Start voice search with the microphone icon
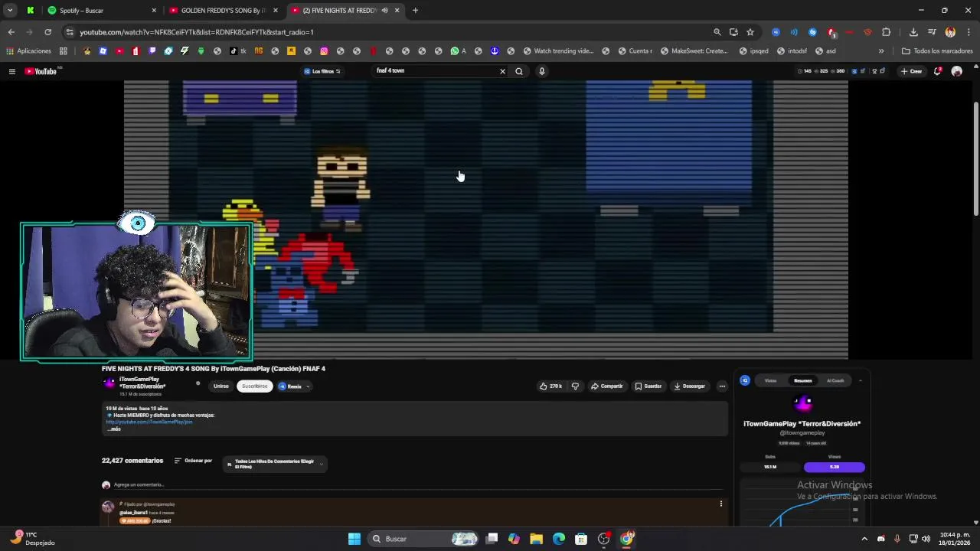980x551 pixels. 541,71
